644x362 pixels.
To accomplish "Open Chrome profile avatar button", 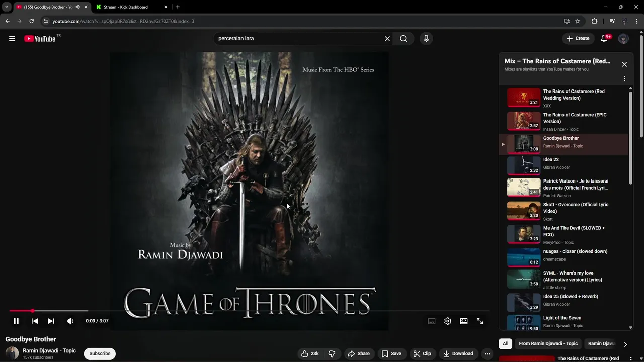I will tap(625, 21).
